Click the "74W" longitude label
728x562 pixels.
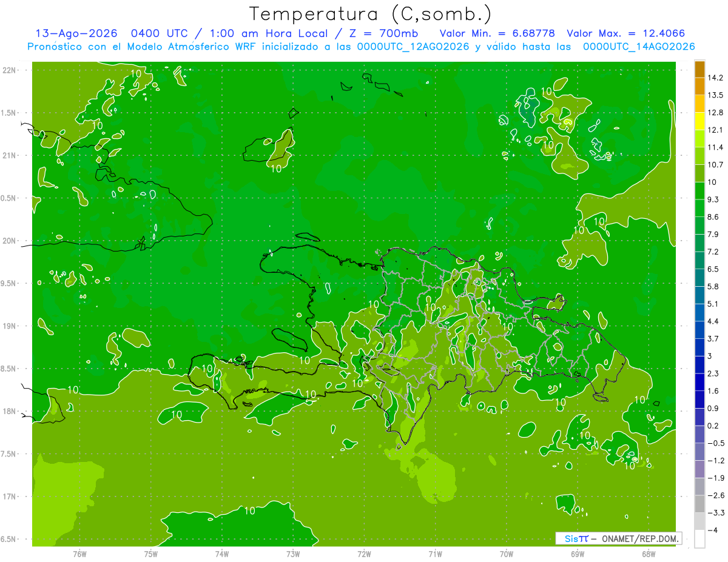point(221,554)
